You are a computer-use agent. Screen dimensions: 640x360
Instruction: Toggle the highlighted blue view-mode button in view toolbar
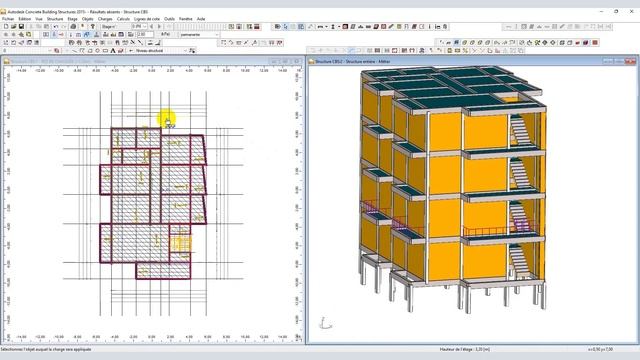pos(456,42)
